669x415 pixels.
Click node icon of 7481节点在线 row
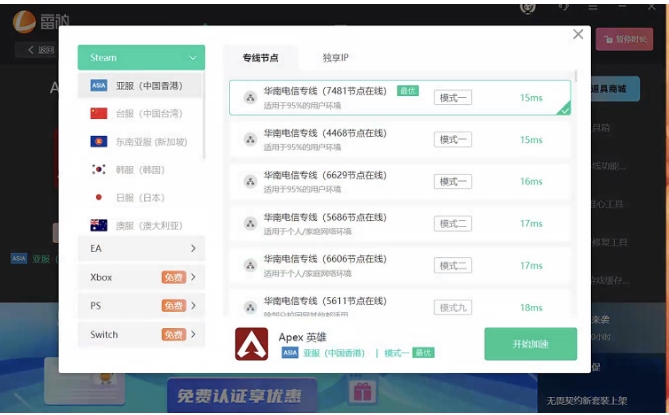(x=250, y=98)
